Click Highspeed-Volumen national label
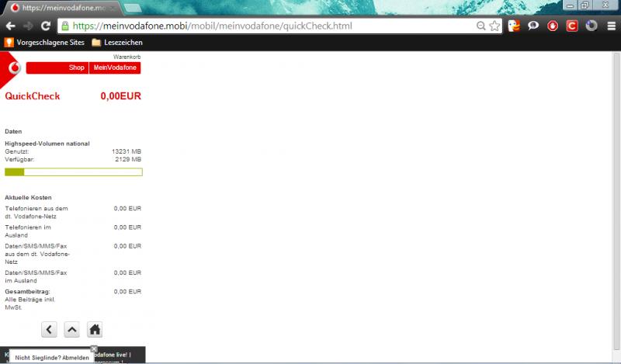 (47, 144)
